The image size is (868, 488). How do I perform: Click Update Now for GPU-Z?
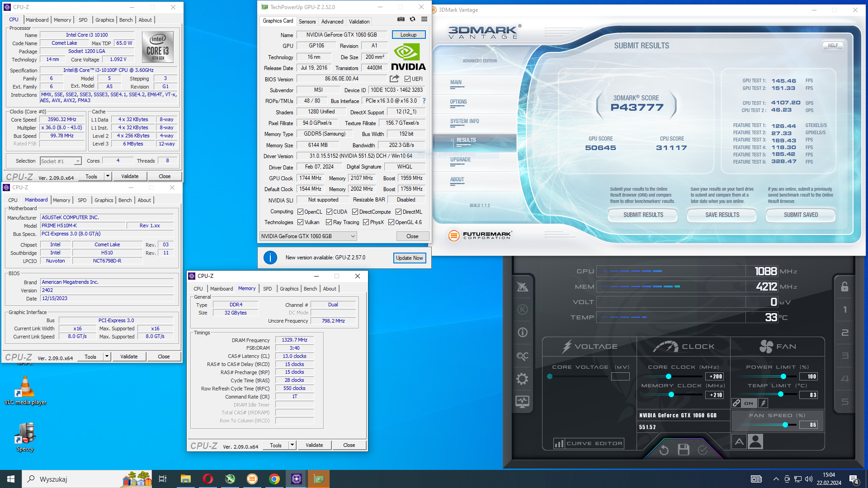coord(409,258)
